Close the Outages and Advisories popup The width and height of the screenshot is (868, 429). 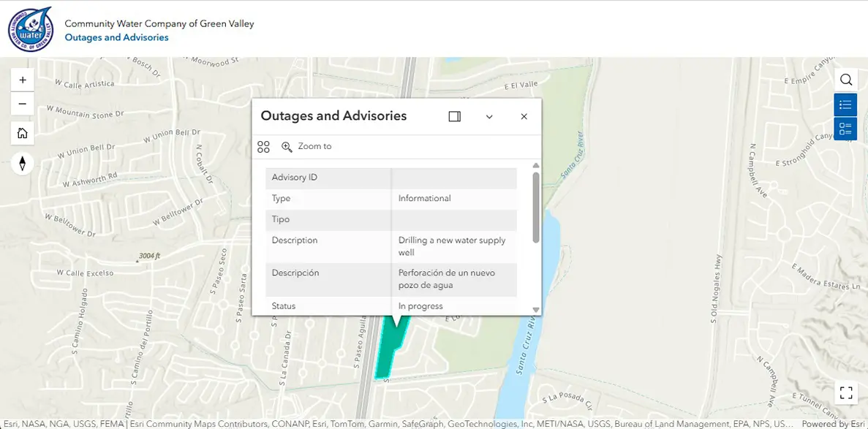pos(524,116)
